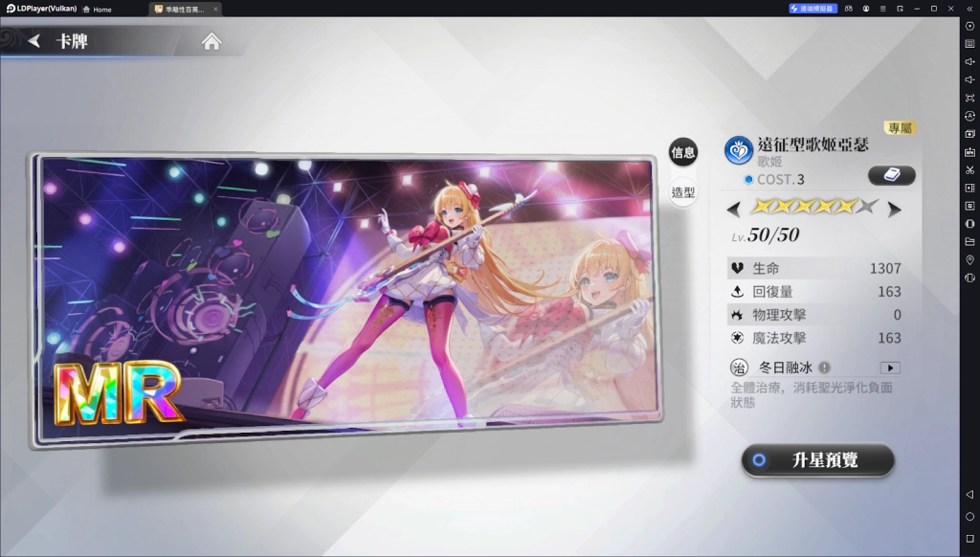Click the 升星預覽 button
This screenshot has height=557, width=980.
point(817,460)
